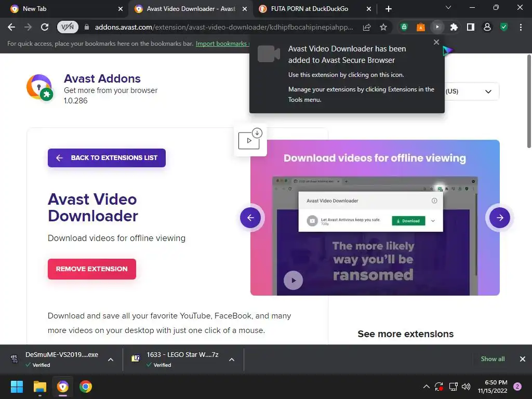Open notifications badge showing 2
The image size is (532, 399).
(517, 387)
